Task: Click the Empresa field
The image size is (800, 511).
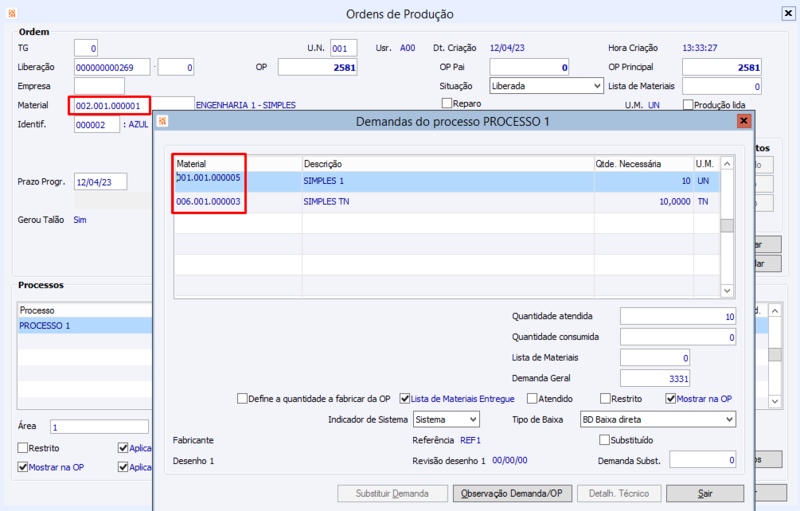Action: tap(99, 86)
